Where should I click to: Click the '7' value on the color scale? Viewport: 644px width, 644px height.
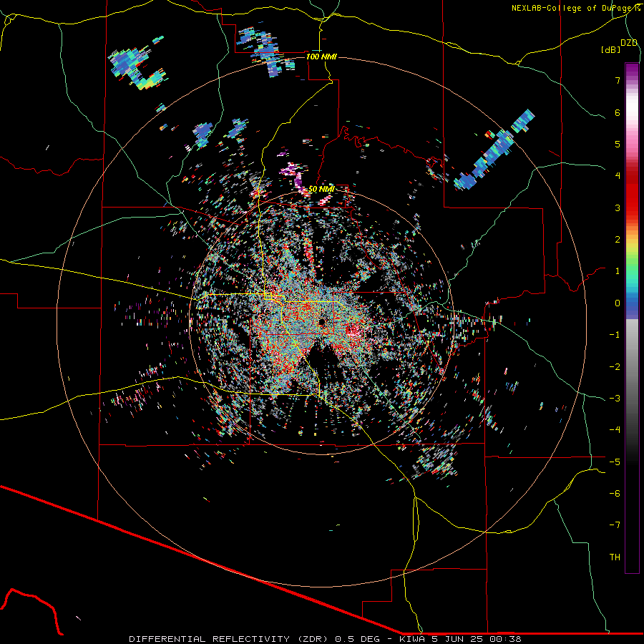(618, 80)
